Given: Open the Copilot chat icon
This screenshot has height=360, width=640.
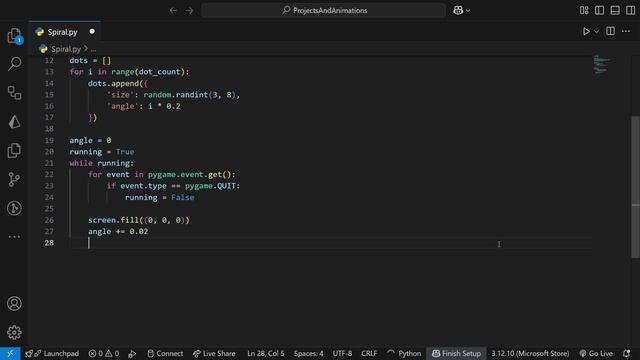Looking at the screenshot, I should click(458, 11).
